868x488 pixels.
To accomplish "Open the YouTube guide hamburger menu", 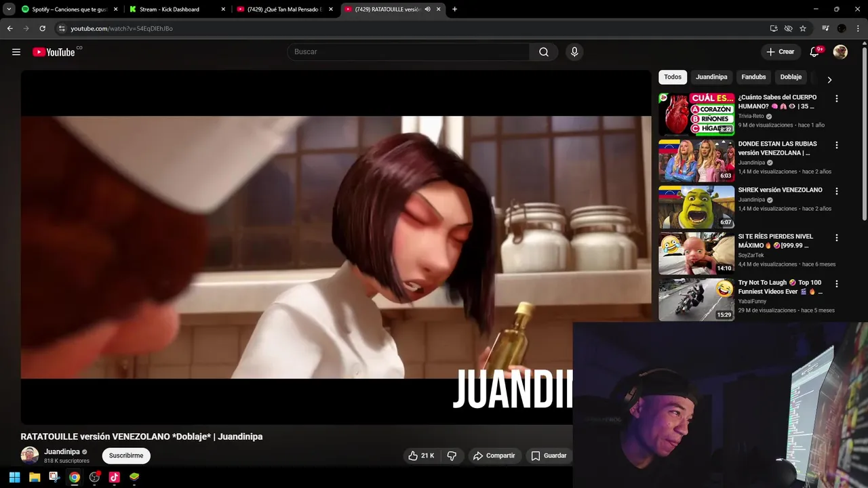I will tap(16, 52).
